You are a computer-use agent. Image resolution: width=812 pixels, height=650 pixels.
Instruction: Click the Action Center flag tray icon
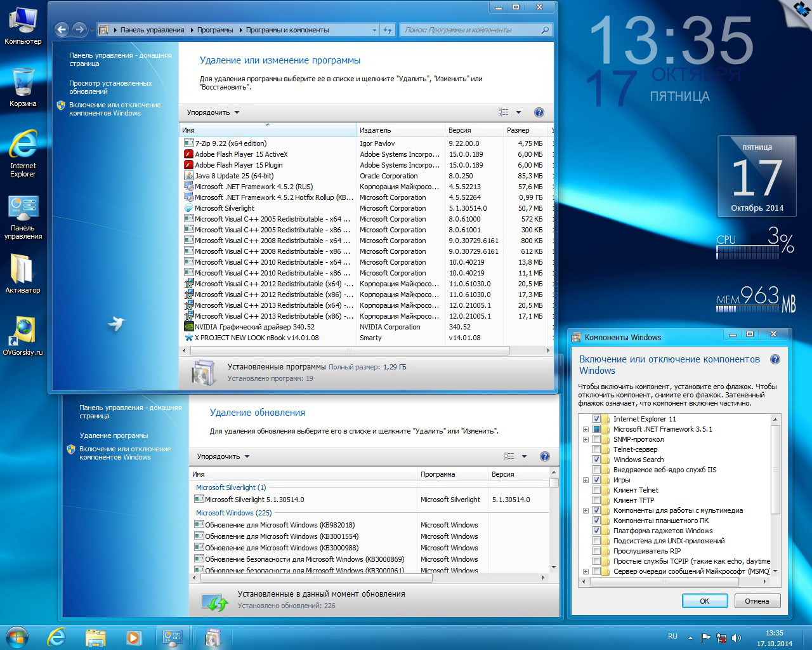tap(706, 637)
